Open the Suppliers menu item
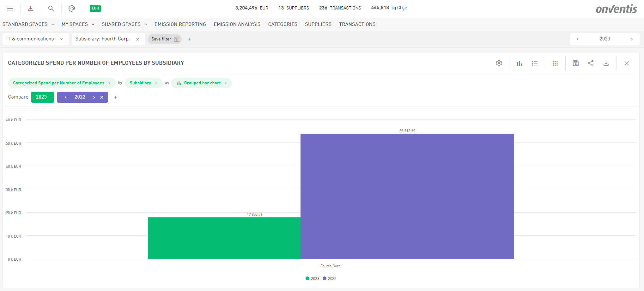The height and width of the screenshot is (291, 644). (318, 24)
